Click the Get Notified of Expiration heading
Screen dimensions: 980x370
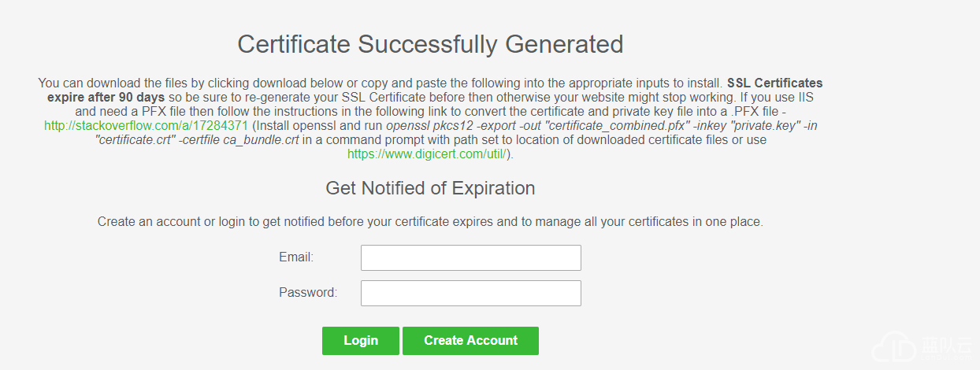point(430,188)
